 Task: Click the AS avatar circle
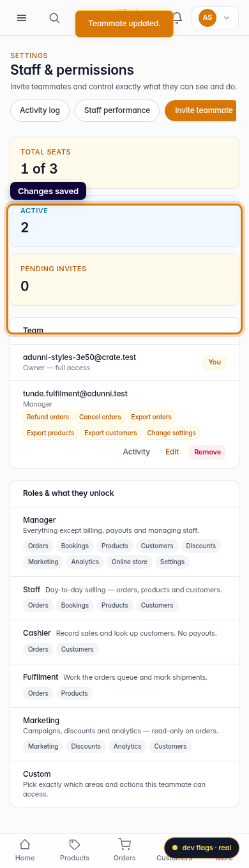tap(207, 18)
